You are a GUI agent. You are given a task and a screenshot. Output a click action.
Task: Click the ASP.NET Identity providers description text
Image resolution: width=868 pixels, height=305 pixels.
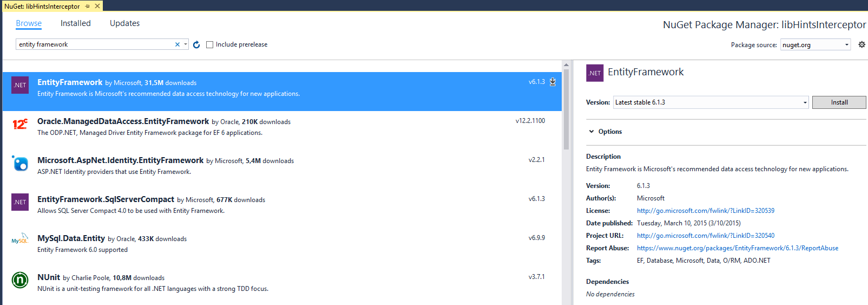point(114,172)
